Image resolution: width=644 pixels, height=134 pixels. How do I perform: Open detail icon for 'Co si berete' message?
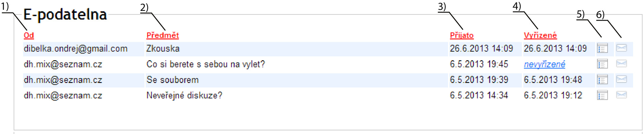pyautogui.click(x=602, y=64)
